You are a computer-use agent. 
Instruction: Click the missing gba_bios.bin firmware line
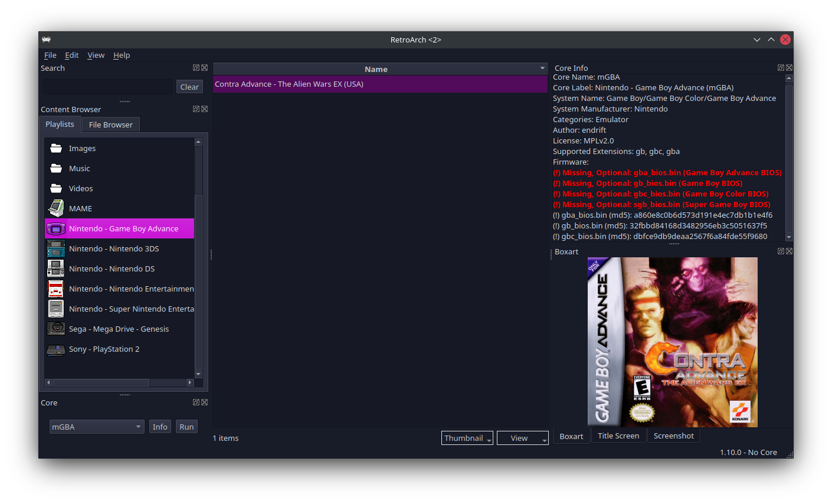tap(667, 172)
